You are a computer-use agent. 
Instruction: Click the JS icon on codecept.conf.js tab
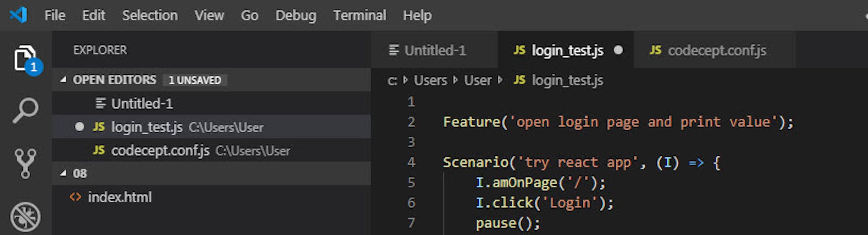coord(655,50)
